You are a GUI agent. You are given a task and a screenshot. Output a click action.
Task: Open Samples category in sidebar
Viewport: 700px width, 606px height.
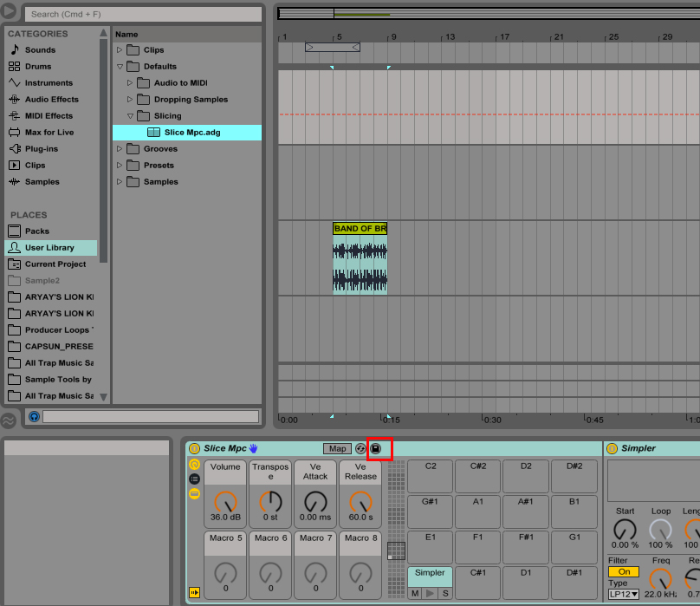click(x=42, y=182)
